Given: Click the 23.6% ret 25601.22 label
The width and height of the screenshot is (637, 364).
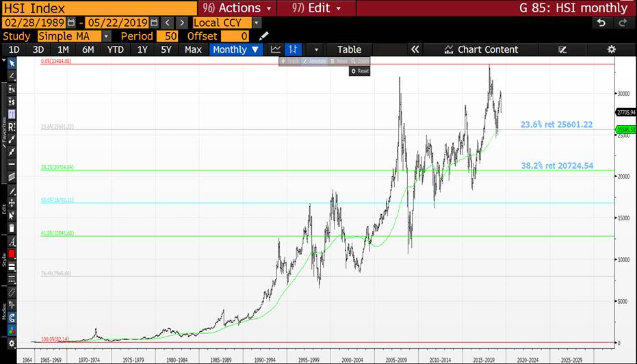Looking at the screenshot, I should 556,125.
